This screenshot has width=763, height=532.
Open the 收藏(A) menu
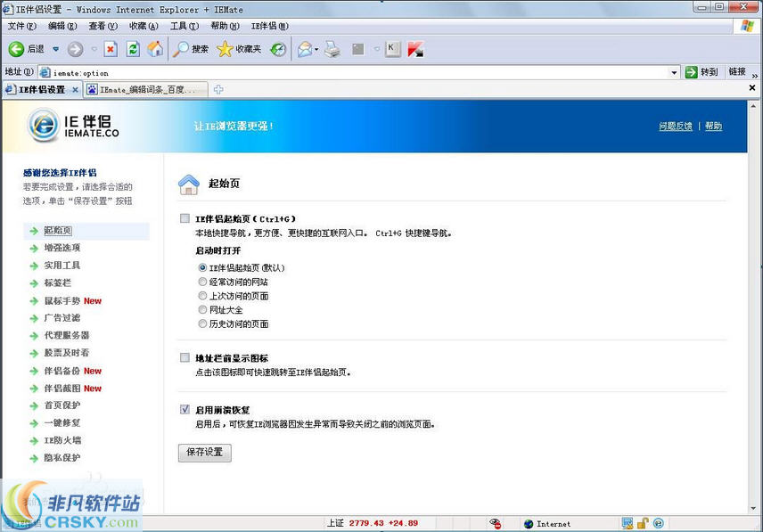tap(144, 26)
